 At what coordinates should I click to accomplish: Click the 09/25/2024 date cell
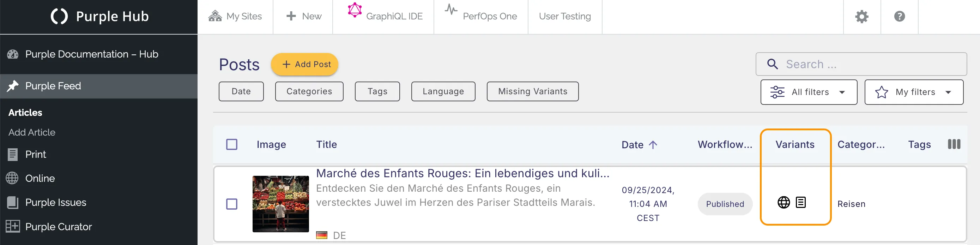point(648,204)
